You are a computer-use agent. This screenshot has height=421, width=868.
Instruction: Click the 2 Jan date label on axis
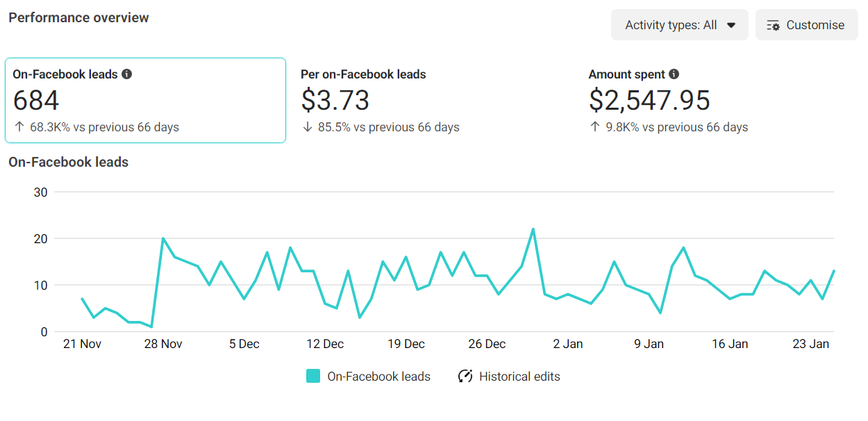click(568, 344)
